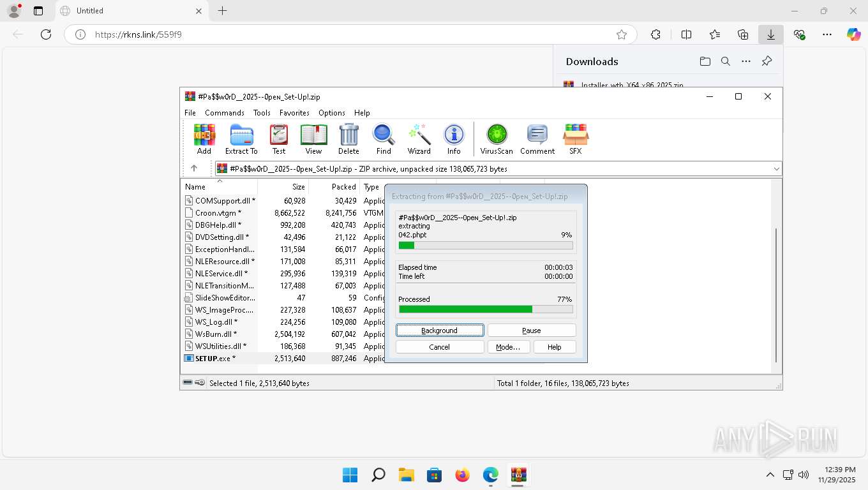Open a new browser tab
Viewport: 868px width, 490px height.
coord(222,11)
